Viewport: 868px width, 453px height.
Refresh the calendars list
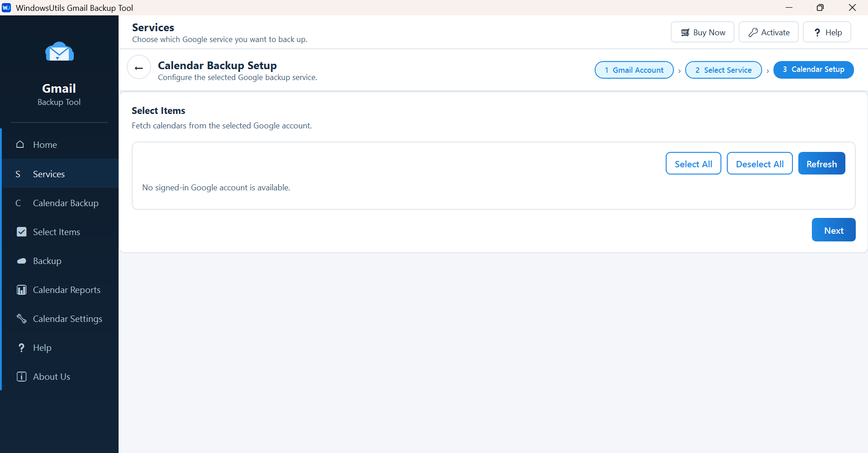pyautogui.click(x=822, y=164)
